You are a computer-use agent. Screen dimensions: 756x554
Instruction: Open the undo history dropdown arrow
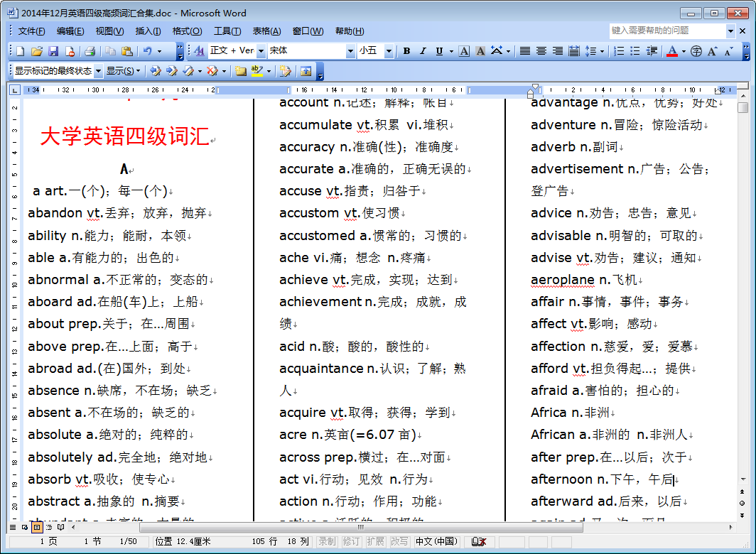click(x=160, y=51)
